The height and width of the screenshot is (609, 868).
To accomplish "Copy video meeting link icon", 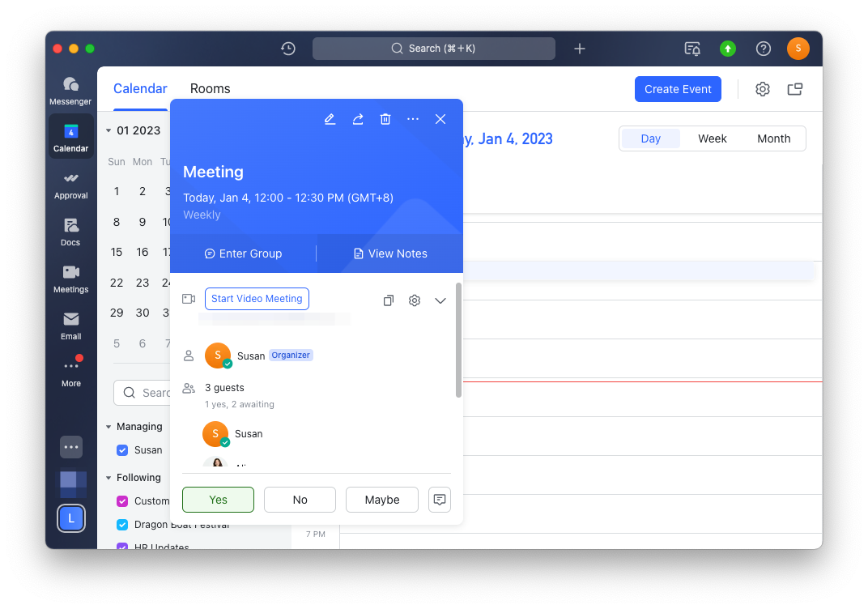I will [x=389, y=300].
